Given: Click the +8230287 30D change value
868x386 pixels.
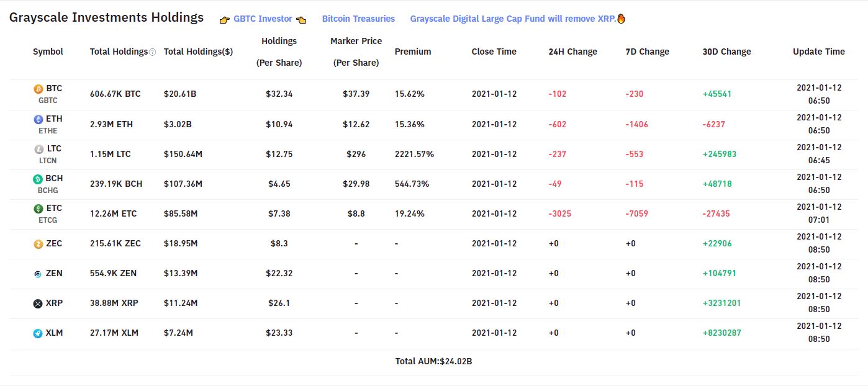Looking at the screenshot, I should (x=722, y=333).
